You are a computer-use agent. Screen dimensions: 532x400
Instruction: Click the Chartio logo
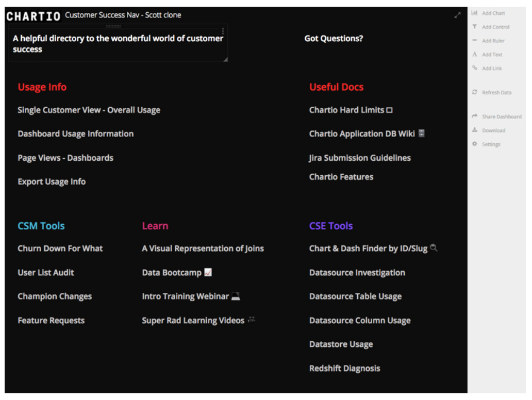coord(33,16)
